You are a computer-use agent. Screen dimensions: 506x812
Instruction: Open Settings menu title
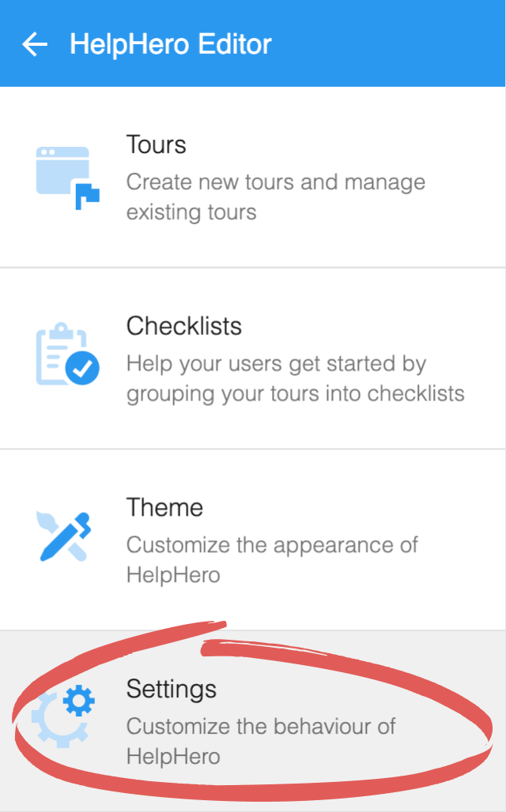(x=171, y=689)
